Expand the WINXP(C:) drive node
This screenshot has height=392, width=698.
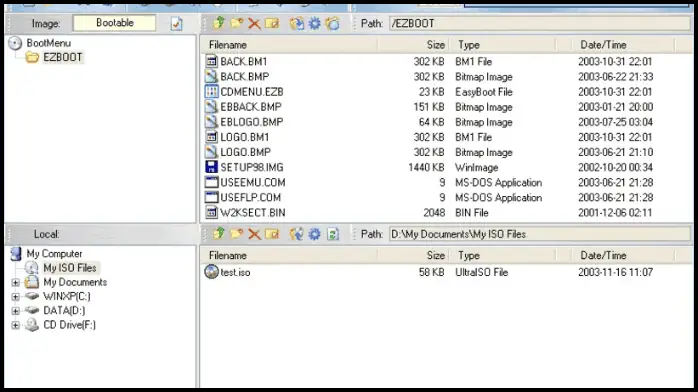(16, 297)
